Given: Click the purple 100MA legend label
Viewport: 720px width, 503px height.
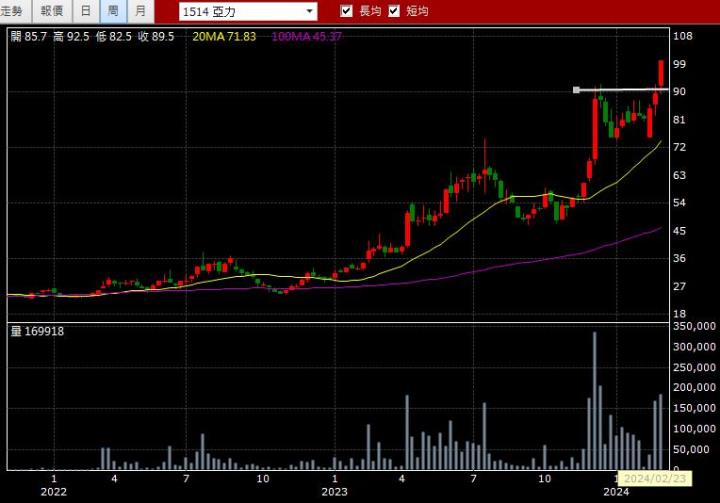Looking at the screenshot, I should coord(310,36).
